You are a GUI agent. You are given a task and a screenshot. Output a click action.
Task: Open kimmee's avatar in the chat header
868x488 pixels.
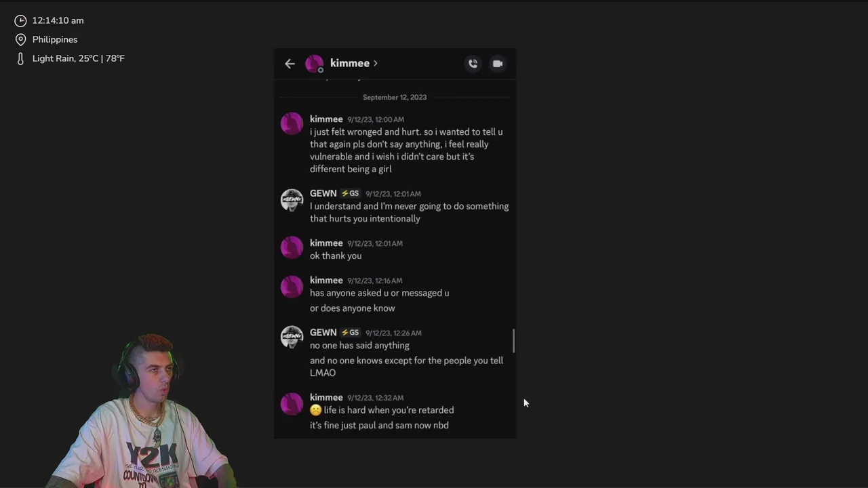coord(314,64)
